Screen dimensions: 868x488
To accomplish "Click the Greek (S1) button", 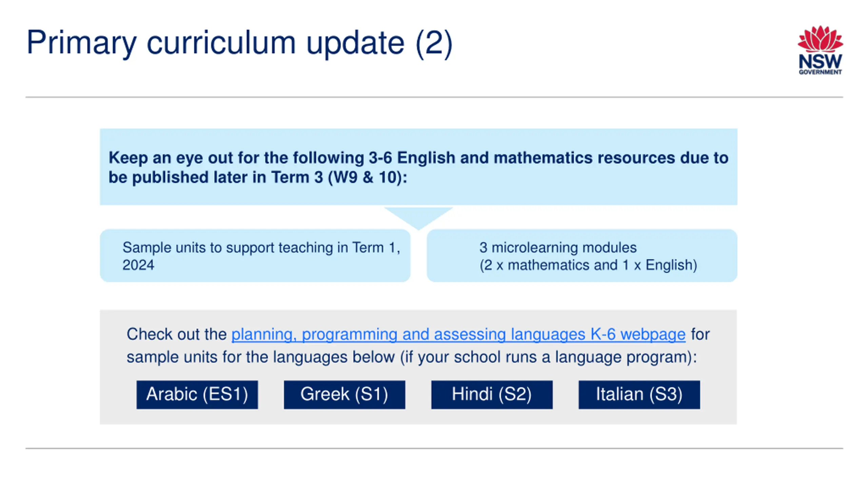I will [344, 394].
